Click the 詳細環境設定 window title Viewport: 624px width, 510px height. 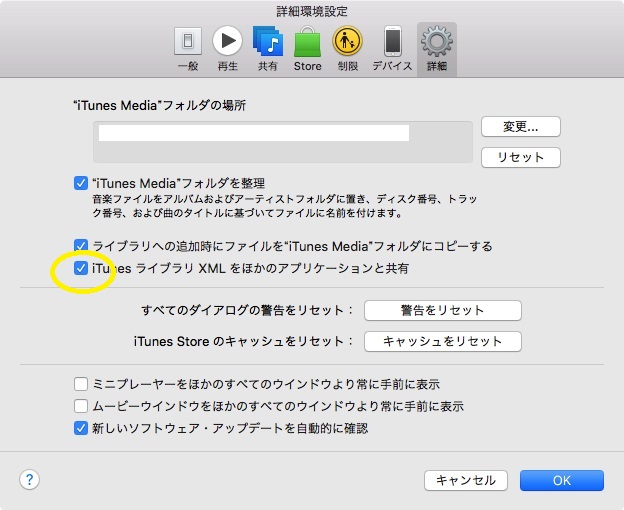[312, 12]
